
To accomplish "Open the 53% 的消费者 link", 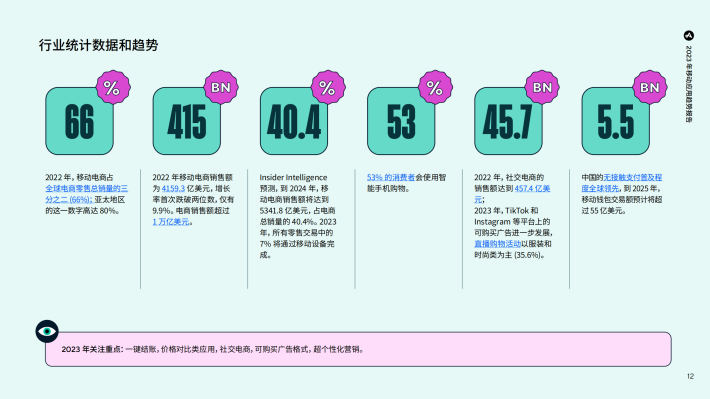I will pos(390,177).
